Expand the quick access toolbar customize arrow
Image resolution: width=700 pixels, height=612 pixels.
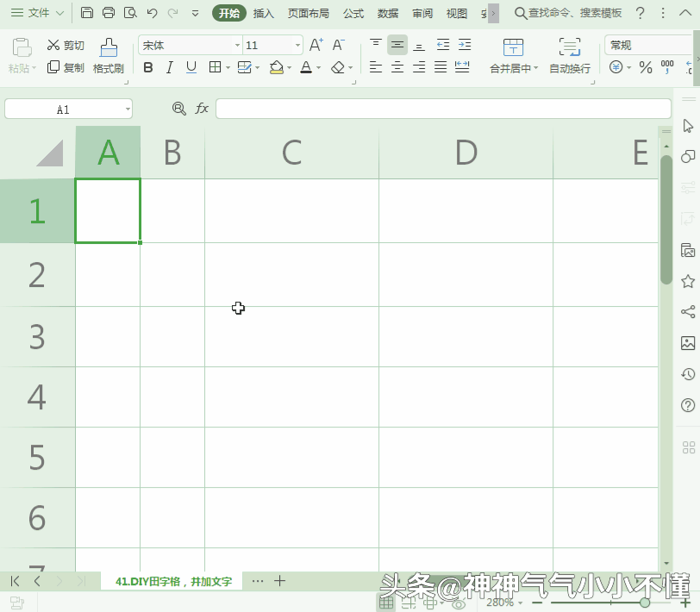(195, 14)
